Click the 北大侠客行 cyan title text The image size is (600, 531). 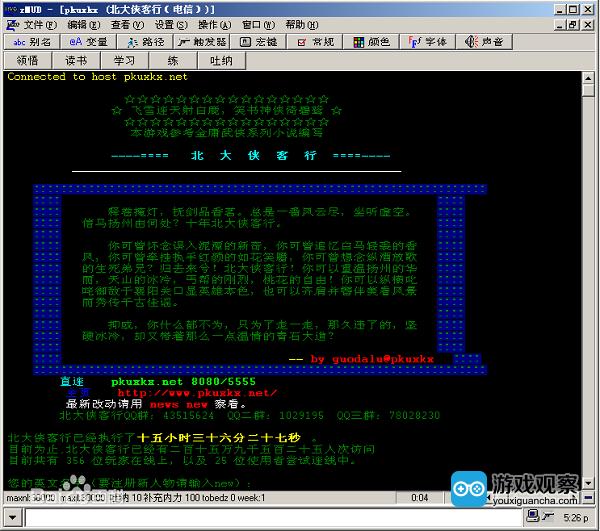point(254,155)
